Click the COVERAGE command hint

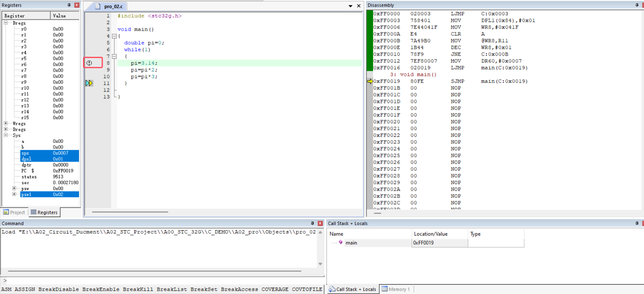(x=275, y=289)
